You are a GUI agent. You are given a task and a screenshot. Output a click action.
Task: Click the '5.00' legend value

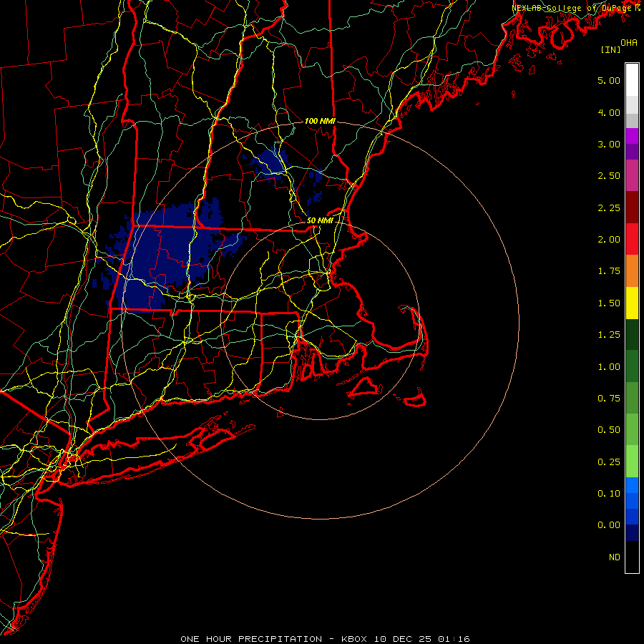coord(609,80)
